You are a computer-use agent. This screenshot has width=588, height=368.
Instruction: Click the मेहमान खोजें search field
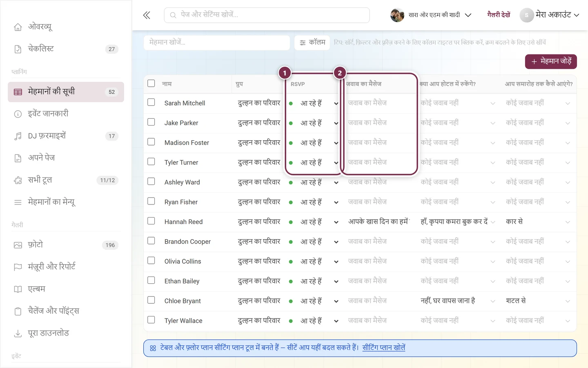point(217,43)
